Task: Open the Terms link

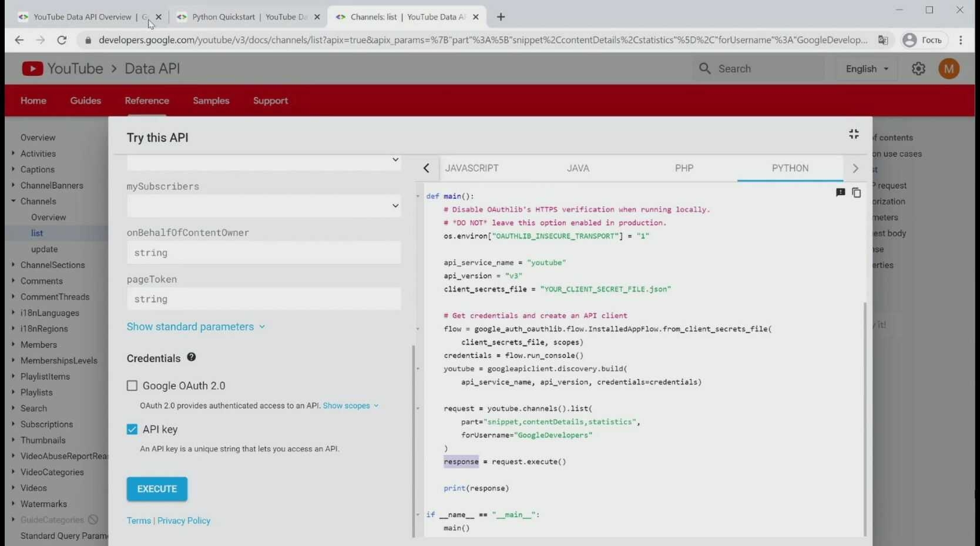Action: tap(139, 521)
